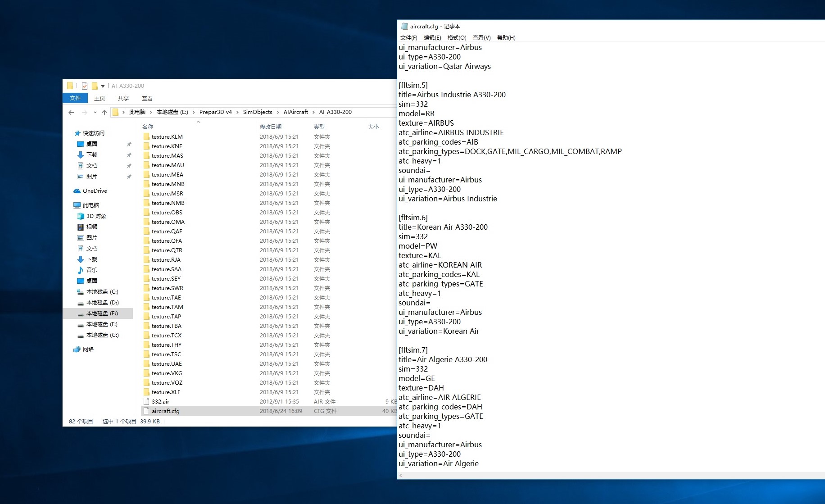Click the texture=KAL line in Notepad
The image size is (825, 504).
(x=420, y=255)
